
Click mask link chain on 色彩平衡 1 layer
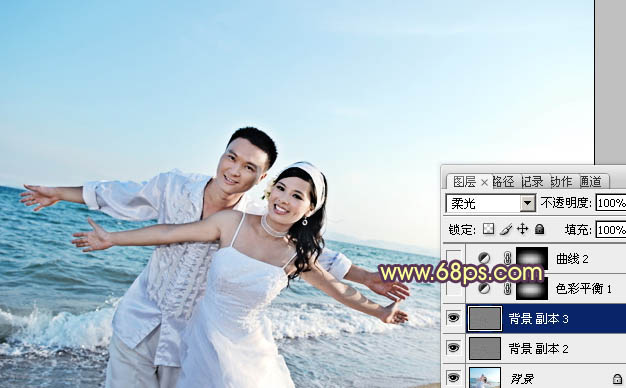tap(507, 288)
